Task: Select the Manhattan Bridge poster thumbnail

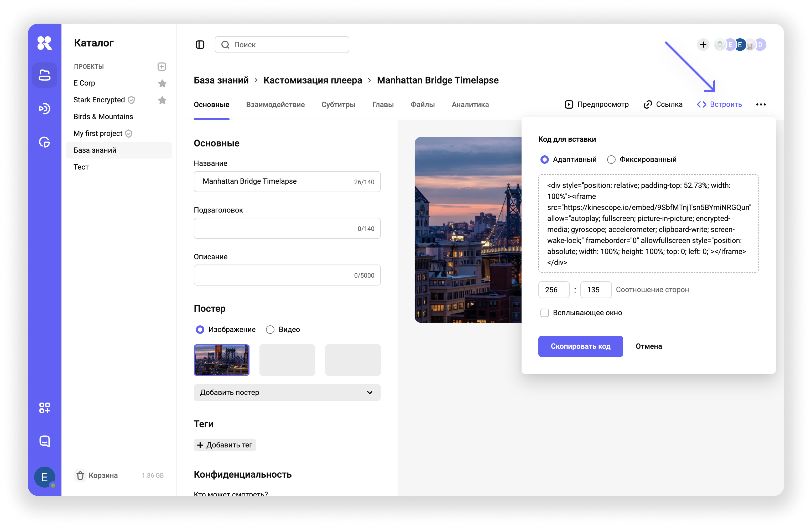Action: (x=221, y=360)
